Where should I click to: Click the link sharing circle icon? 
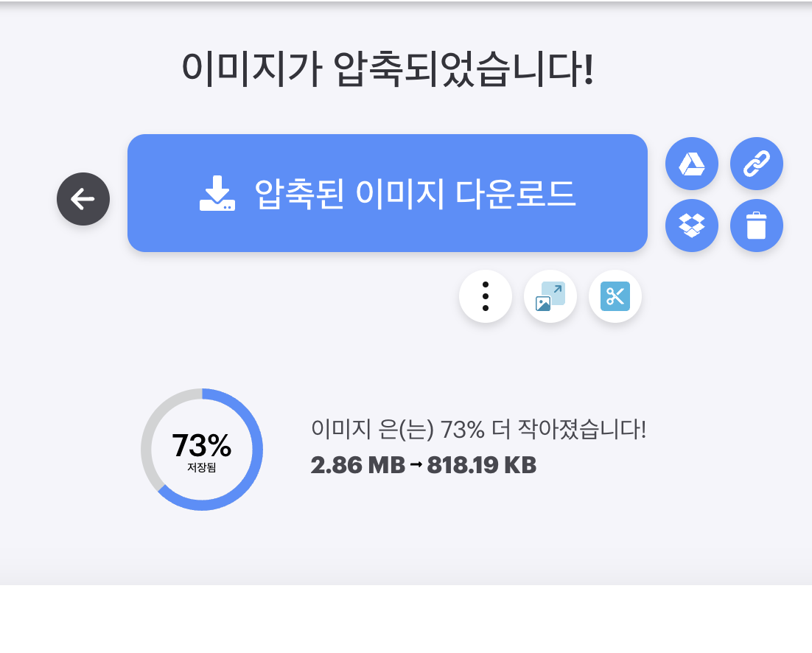(756, 164)
